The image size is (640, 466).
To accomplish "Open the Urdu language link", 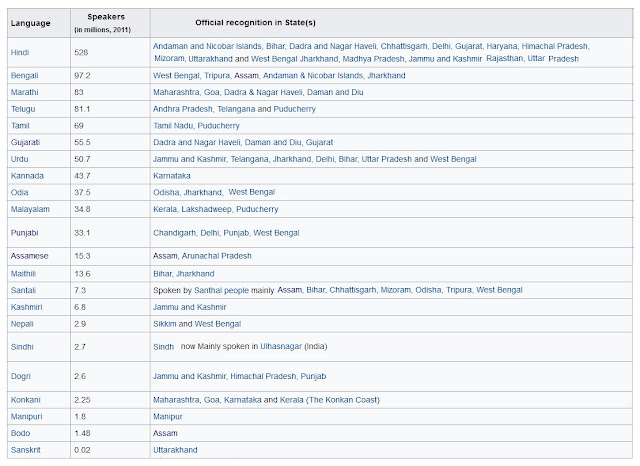I will click(19, 160).
